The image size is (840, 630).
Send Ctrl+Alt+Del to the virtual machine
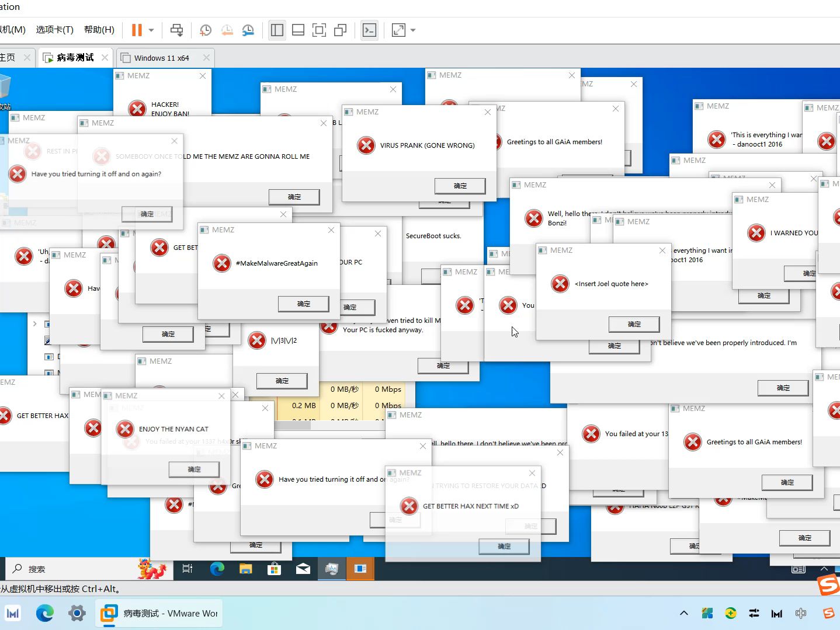click(176, 30)
